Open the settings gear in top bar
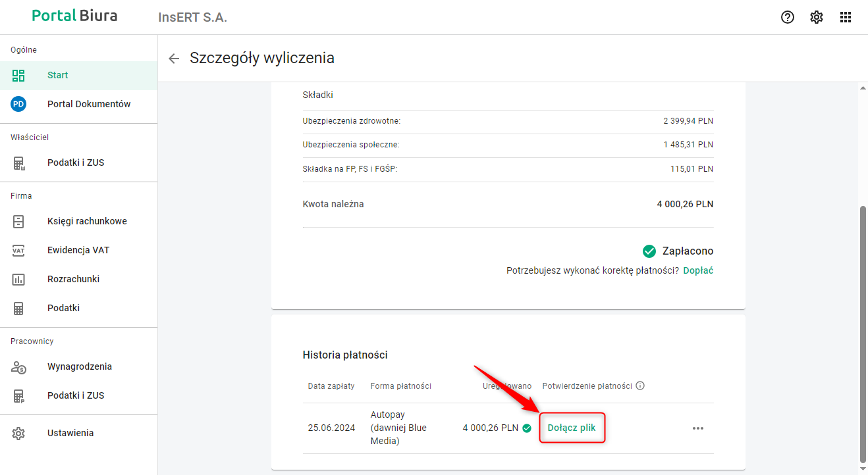This screenshot has height=475, width=868. click(x=817, y=18)
